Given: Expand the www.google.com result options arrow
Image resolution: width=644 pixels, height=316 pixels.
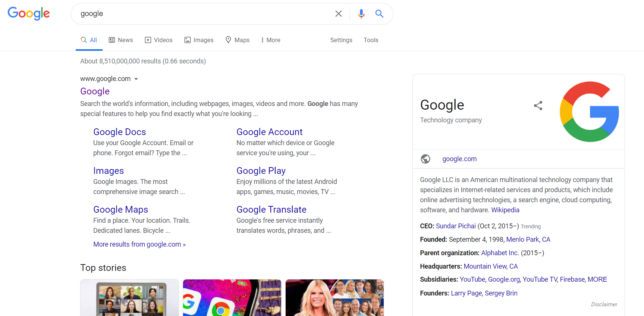Looking at the screenshot, I should 136,79.
